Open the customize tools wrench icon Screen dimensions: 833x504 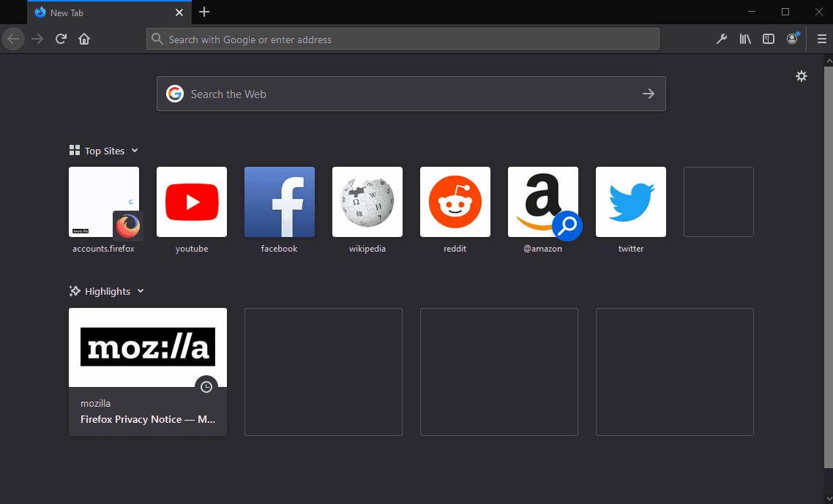722,39
